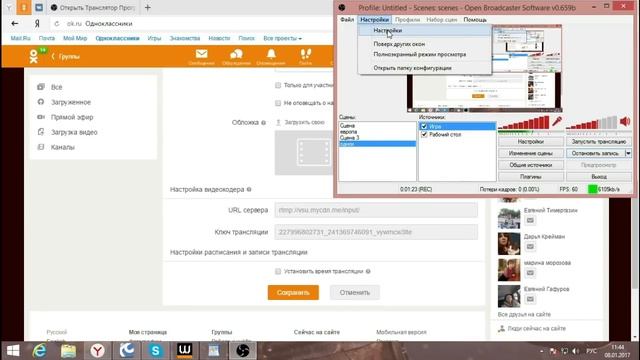Screen dimensions: 640x360
Task: Open the arrow beside Остановить запись
Action: pos(628,153)
